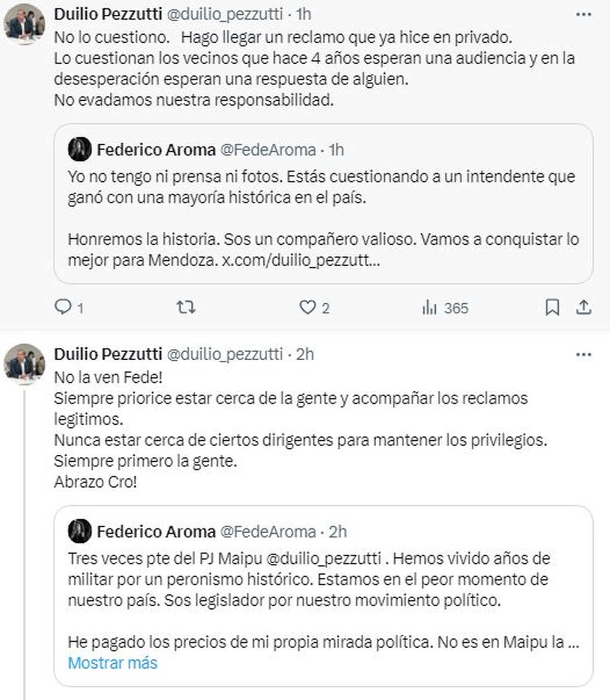Open more options on the 1h tweet
The width and height of the screenshot is (610, 700).
point(583,15)
